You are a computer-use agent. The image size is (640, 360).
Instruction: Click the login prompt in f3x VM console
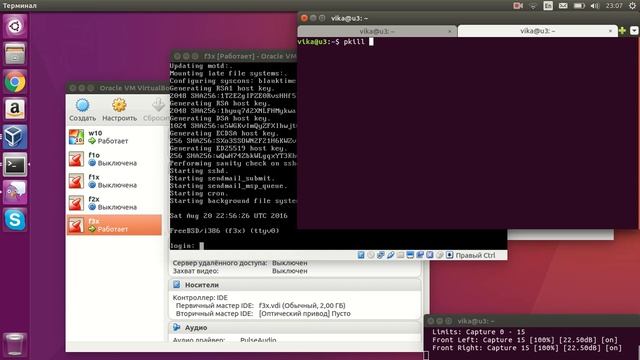[187, 246]
